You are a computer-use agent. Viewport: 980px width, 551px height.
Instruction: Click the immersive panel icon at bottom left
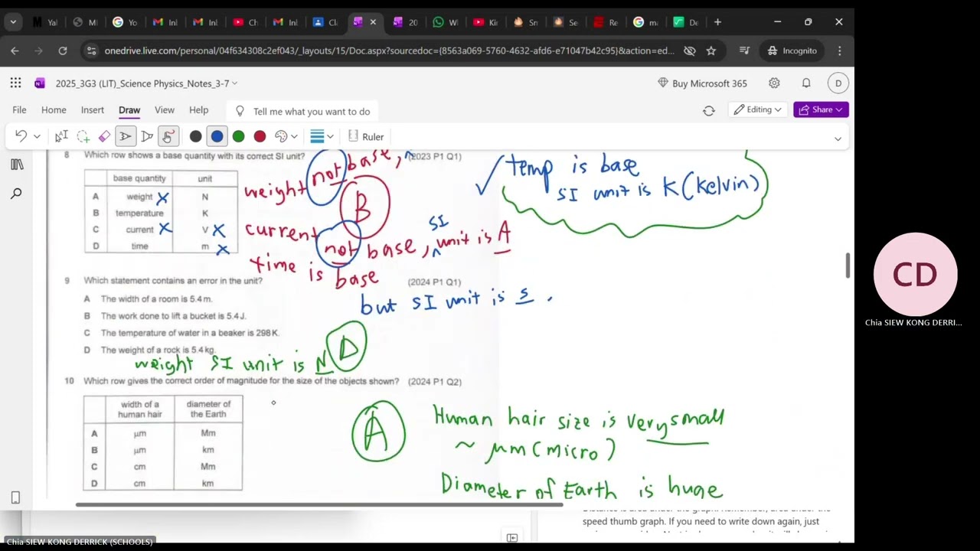[15, 497]
